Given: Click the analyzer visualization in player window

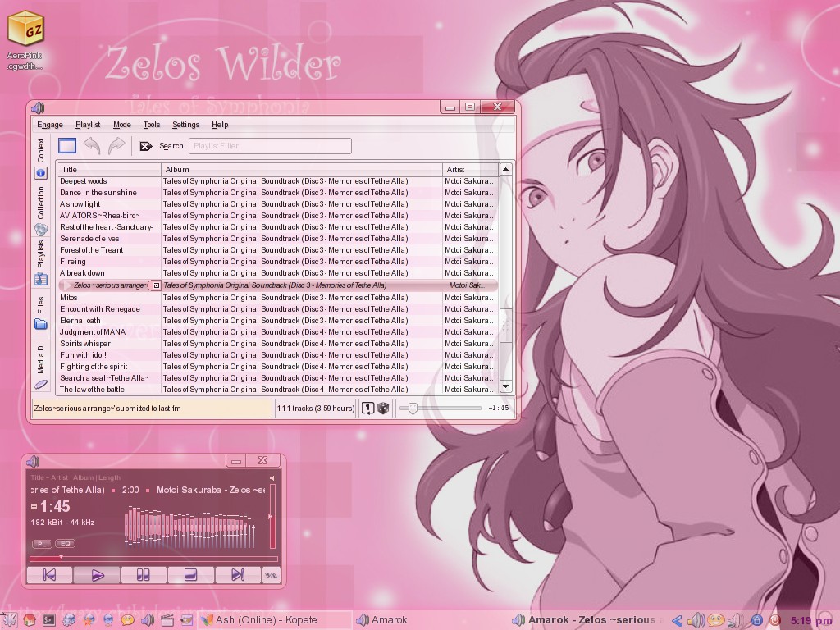Looking at the screenshot, I should [x=190, y=526].
